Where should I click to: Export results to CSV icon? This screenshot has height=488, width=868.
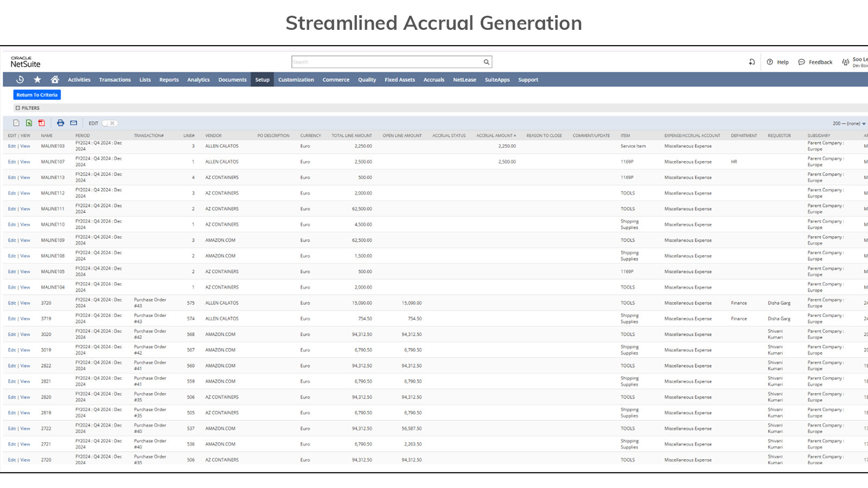[x=16, y=123]
